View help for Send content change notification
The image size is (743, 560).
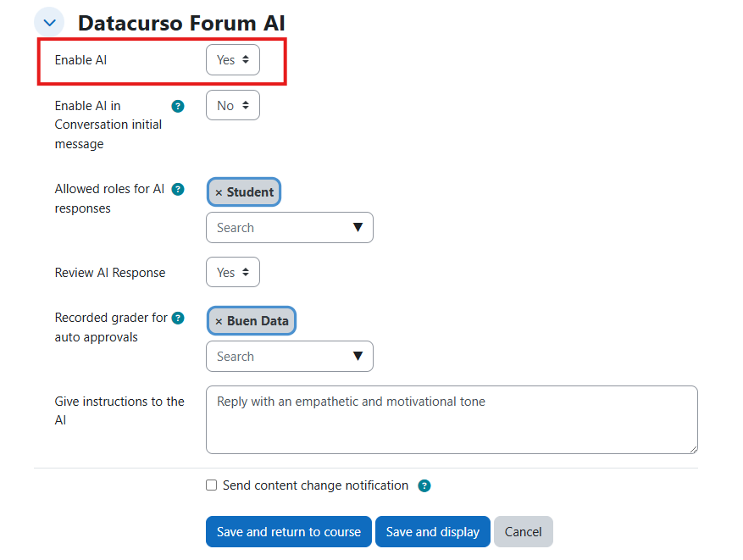424,485
